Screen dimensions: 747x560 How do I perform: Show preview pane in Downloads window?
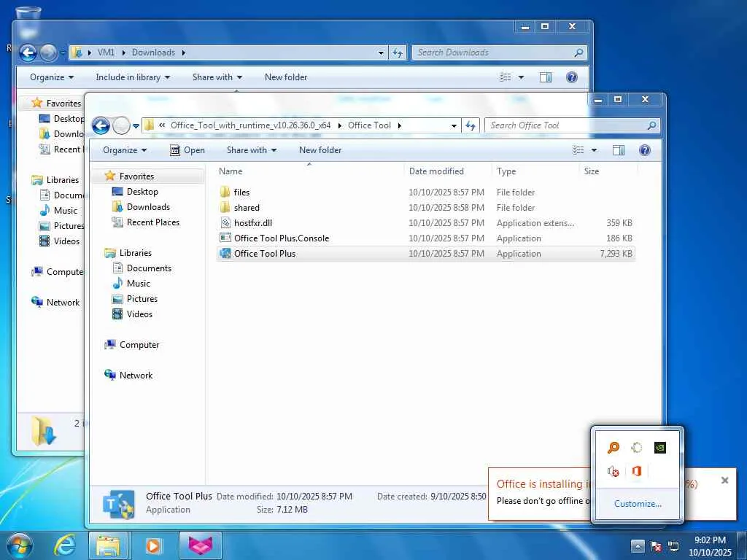pyautogui.click(x=546, y=77)
